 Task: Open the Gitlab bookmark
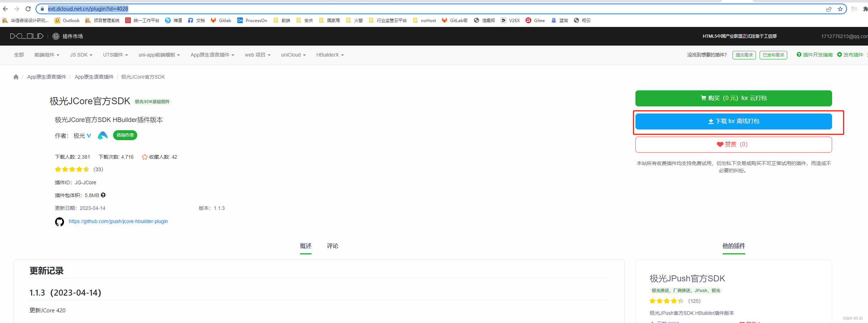coord(221,20)
